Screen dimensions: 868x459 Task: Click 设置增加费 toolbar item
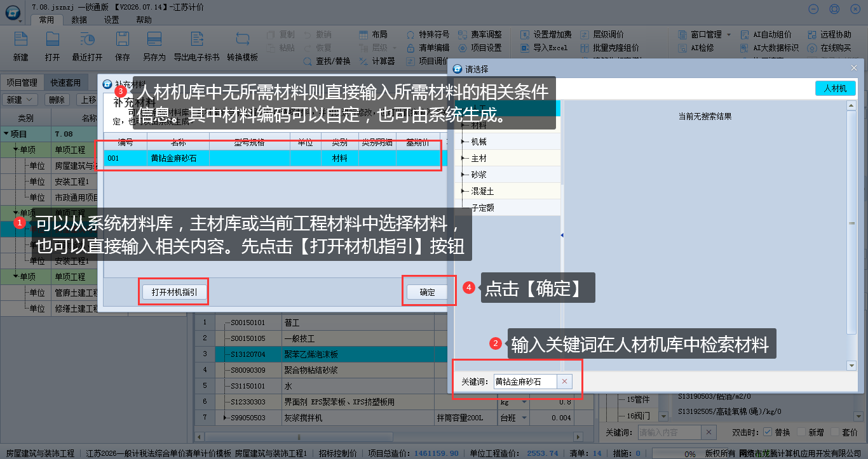click(x=546, y=35)
